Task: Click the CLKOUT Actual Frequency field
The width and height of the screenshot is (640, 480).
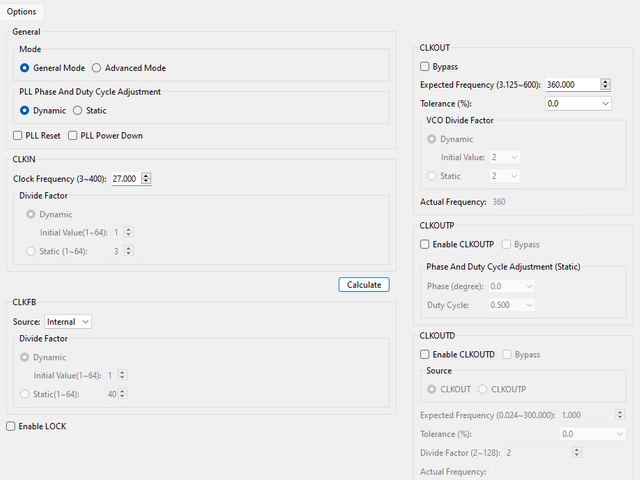Action: [535, 202]
